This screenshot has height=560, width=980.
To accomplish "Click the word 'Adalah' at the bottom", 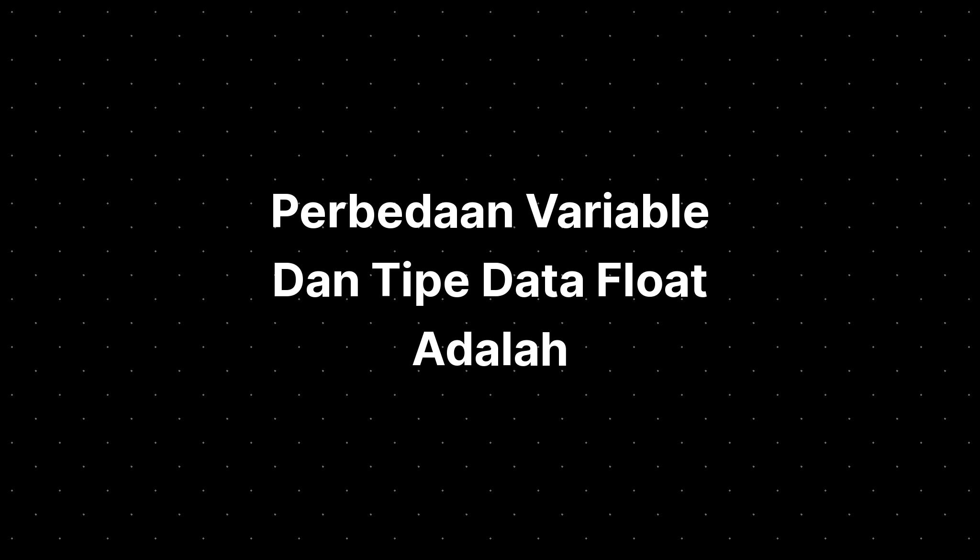I will click(x=490, y=348).
